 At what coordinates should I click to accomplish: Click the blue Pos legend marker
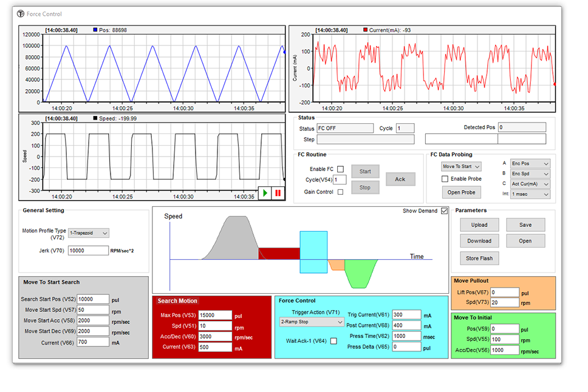point(95,30)
